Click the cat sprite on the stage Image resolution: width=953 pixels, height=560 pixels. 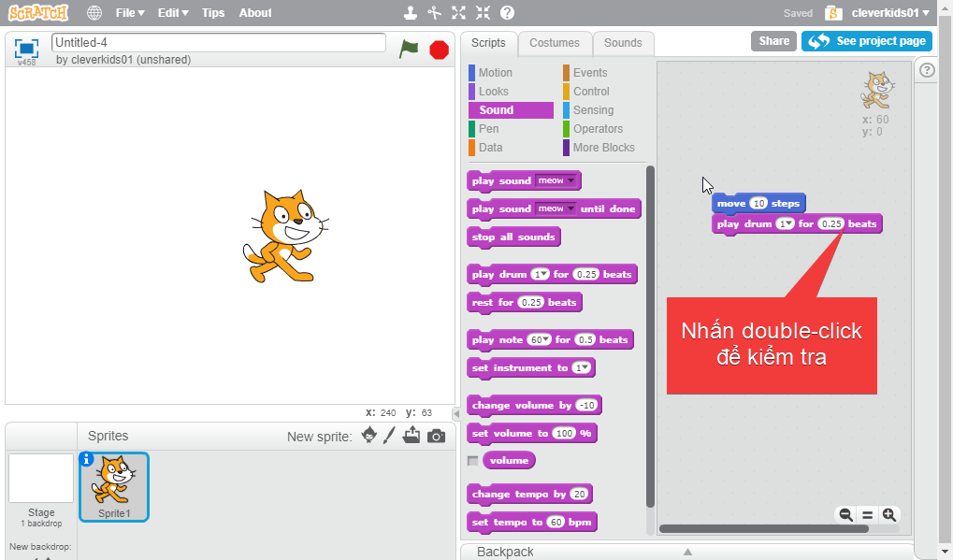[285, 237]
